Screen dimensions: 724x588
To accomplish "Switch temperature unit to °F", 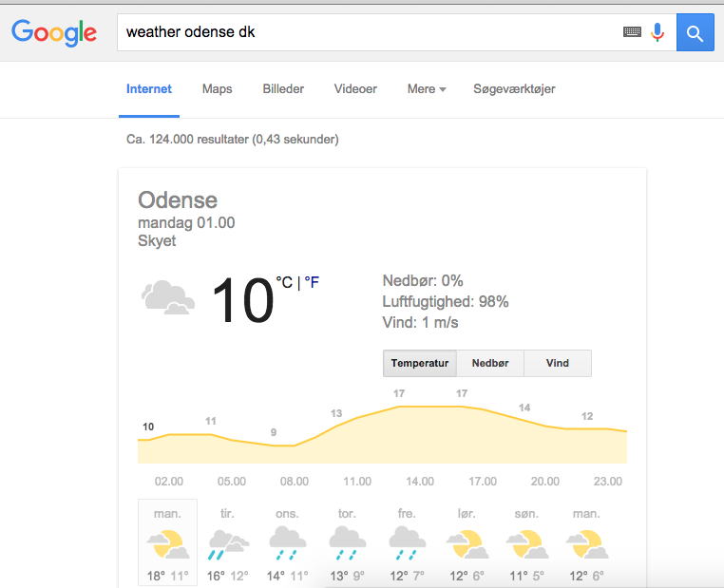I will click(x=312, y=282).
